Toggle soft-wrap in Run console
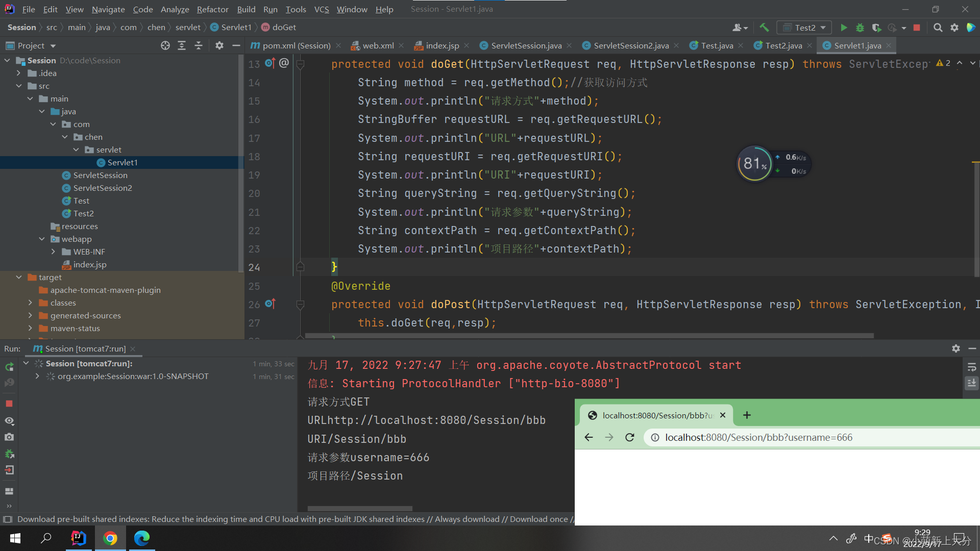The image size is (980, 551). [971, 367]
